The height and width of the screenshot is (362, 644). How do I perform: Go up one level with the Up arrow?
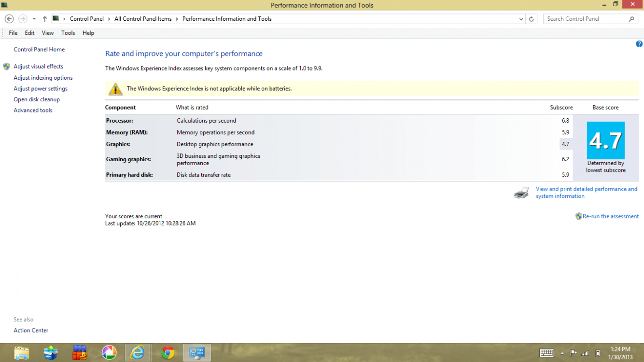(x=44, y=19)
